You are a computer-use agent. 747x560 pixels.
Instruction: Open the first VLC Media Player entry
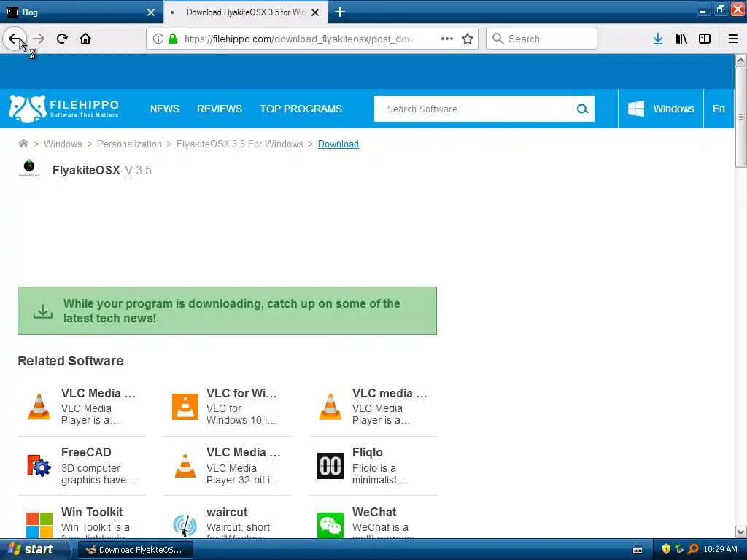click(82, 407)
